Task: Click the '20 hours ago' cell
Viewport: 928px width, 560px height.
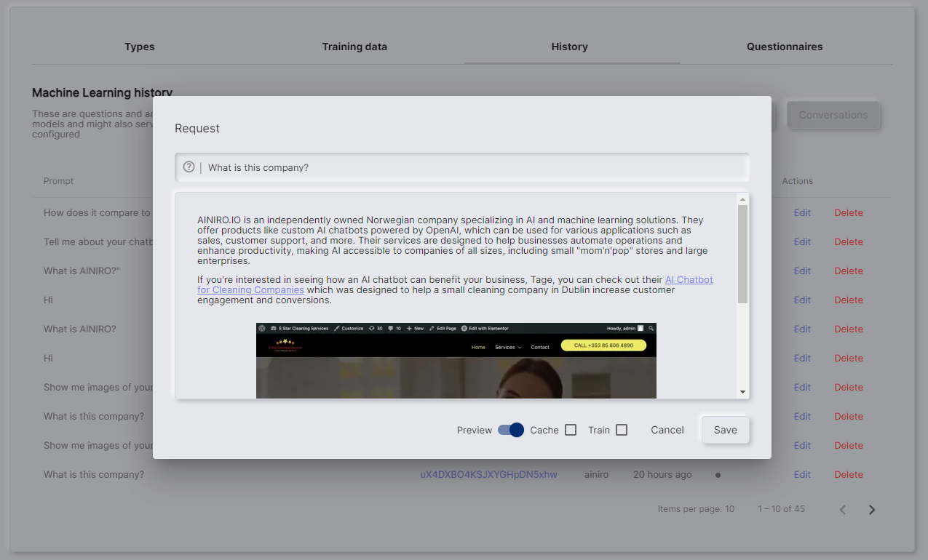Action: 662,475
